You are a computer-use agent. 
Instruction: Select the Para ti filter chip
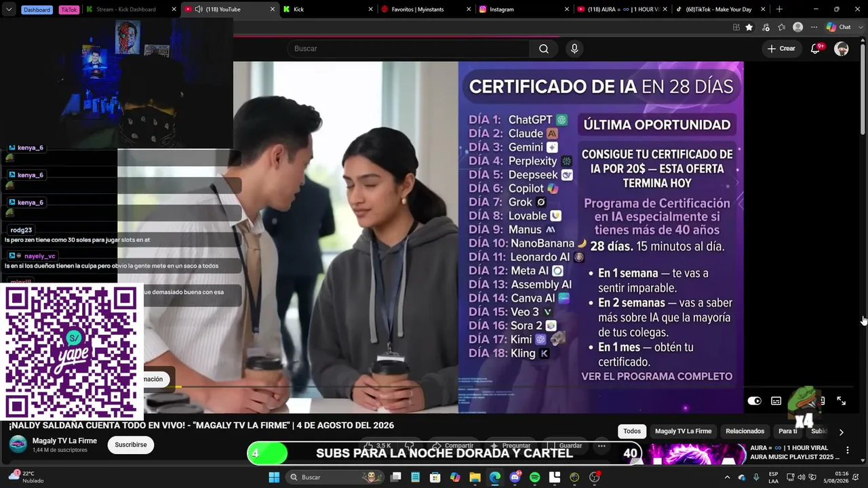787,432
